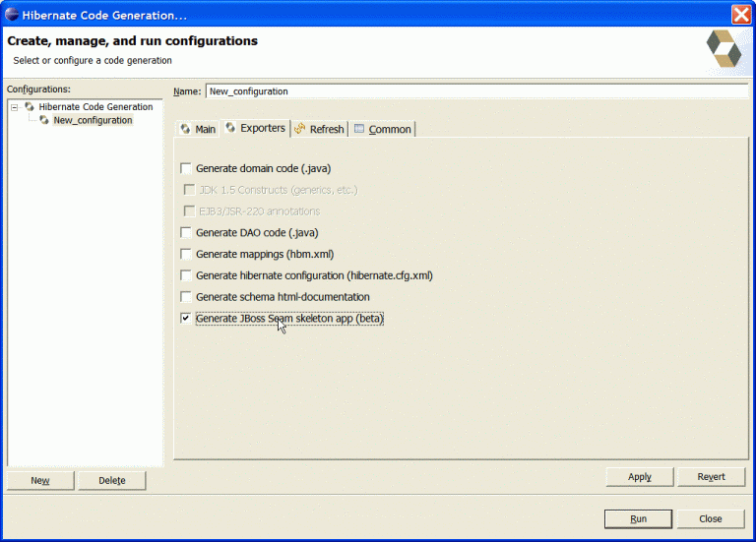
Task: Tick Generate mappings (hbm.xml) option
Action: [x=186, y=254]
